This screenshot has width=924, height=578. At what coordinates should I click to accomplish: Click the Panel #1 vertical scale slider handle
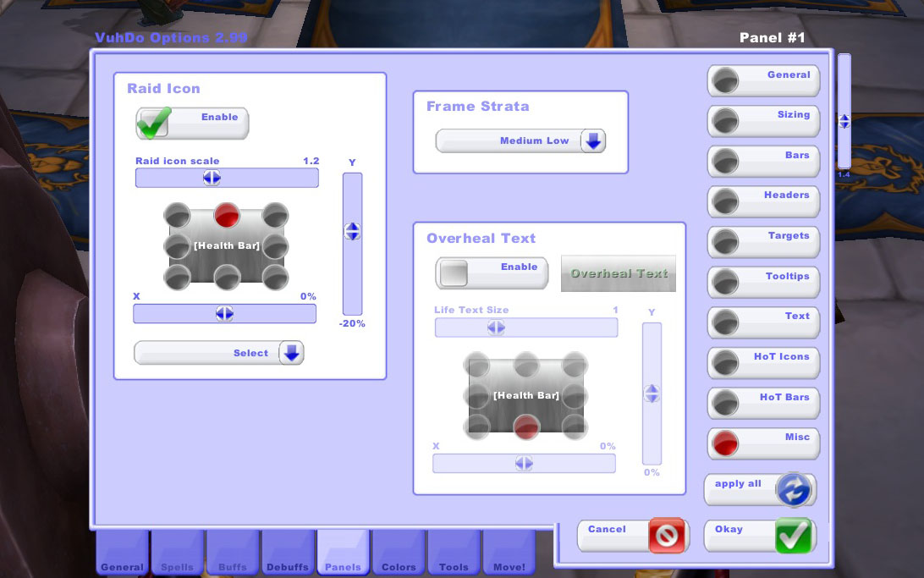[x=844, y=122]
